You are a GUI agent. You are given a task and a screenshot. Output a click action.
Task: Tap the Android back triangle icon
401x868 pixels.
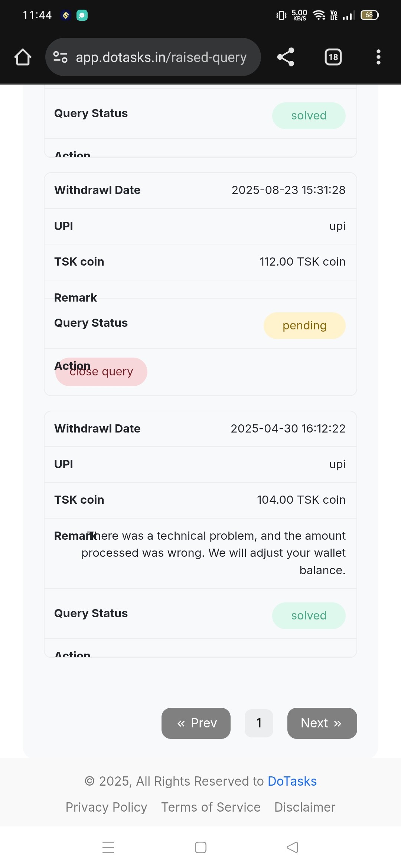293,847
